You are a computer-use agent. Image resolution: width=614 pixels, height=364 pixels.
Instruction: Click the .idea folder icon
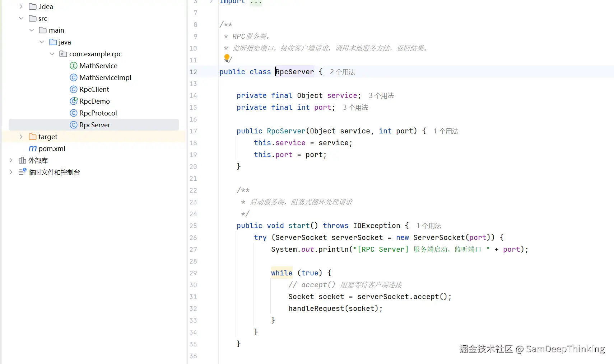pos(33,6)
